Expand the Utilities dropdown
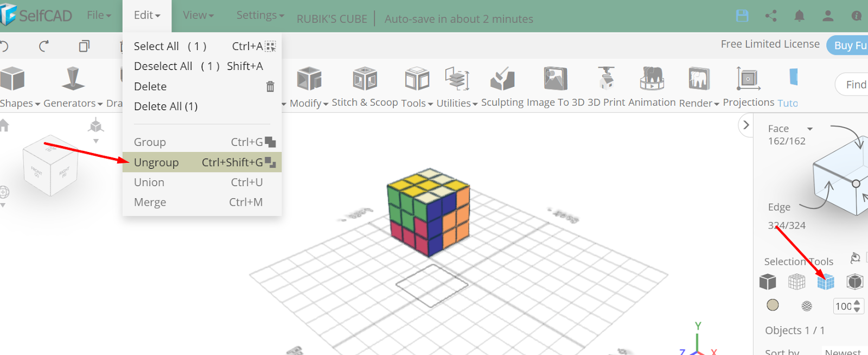Viewport: 868px width, 355px height. [x=457, y=103]
